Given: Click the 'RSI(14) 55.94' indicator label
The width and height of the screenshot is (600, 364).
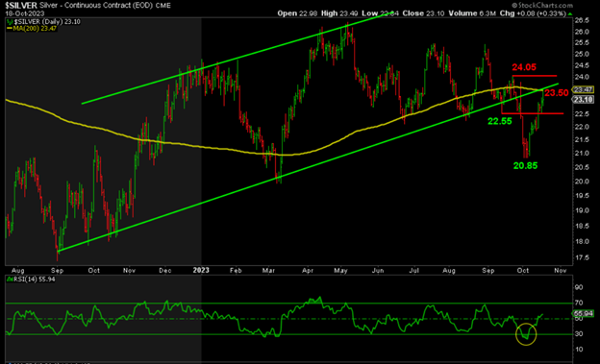Looking at the screenshot, I should tap(34, 279).
